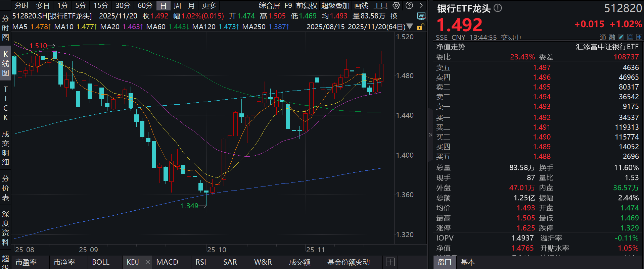
Task: Select the MACD indicator tab
Action: [167, 262]
